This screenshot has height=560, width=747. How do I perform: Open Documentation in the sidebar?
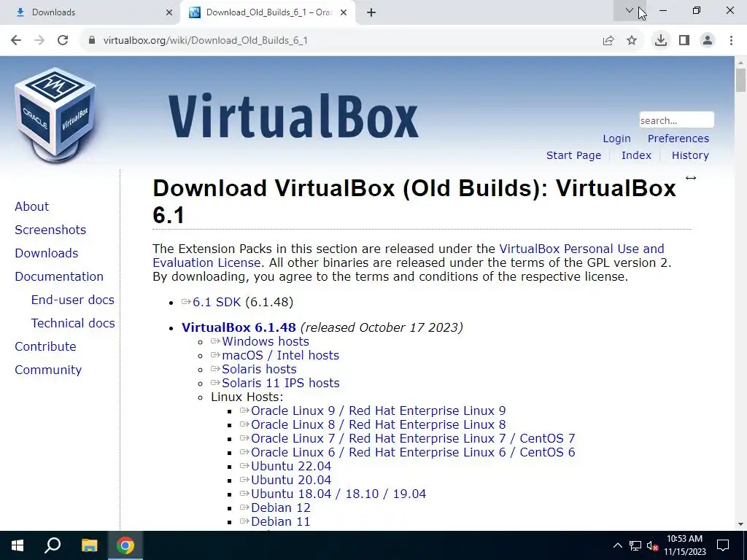(x=59, y=276)
